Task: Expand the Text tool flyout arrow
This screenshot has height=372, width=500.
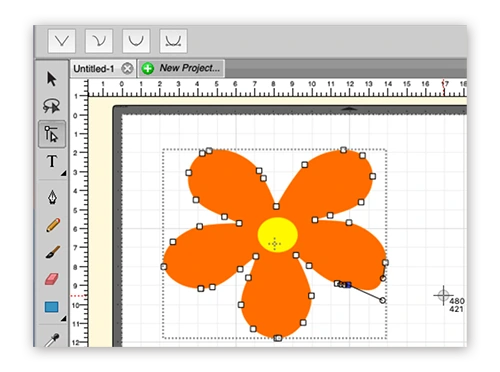Action: [x=63, y=173]
